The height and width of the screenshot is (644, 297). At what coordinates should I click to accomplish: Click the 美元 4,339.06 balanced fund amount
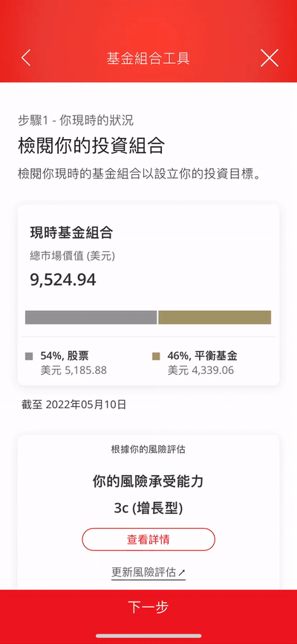pos(200,370)
